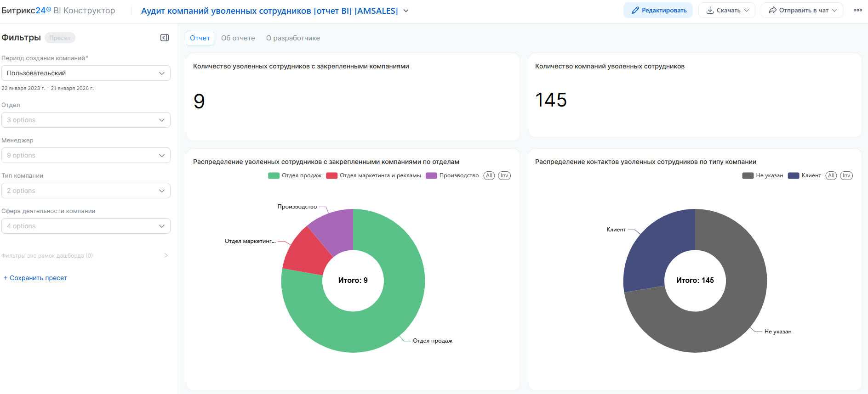Image resolution: width=868 pixels, height=394 pixels.
Task: Toggle Отдел продаж legend item
Action: coord(295,175)
